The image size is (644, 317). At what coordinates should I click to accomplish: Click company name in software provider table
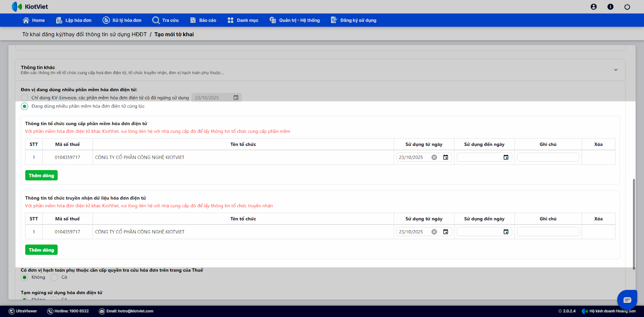140,157
